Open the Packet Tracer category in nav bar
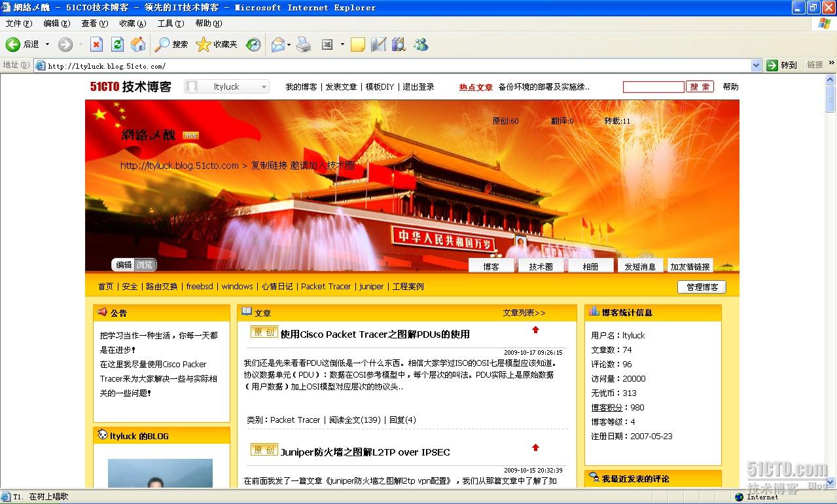837x504 pixels. click(326, 287)
